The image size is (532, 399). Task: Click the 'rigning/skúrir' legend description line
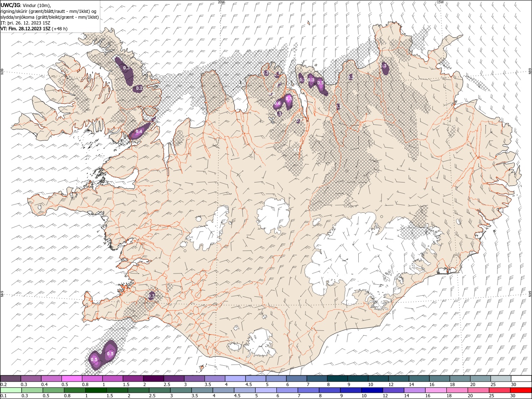tap(48, 11)
